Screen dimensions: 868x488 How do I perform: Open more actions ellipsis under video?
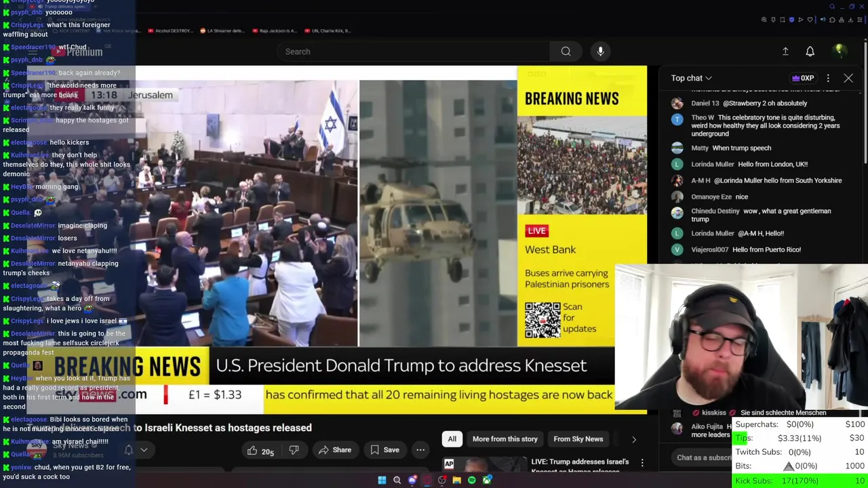pyautogui.click(x=420, y=450)
